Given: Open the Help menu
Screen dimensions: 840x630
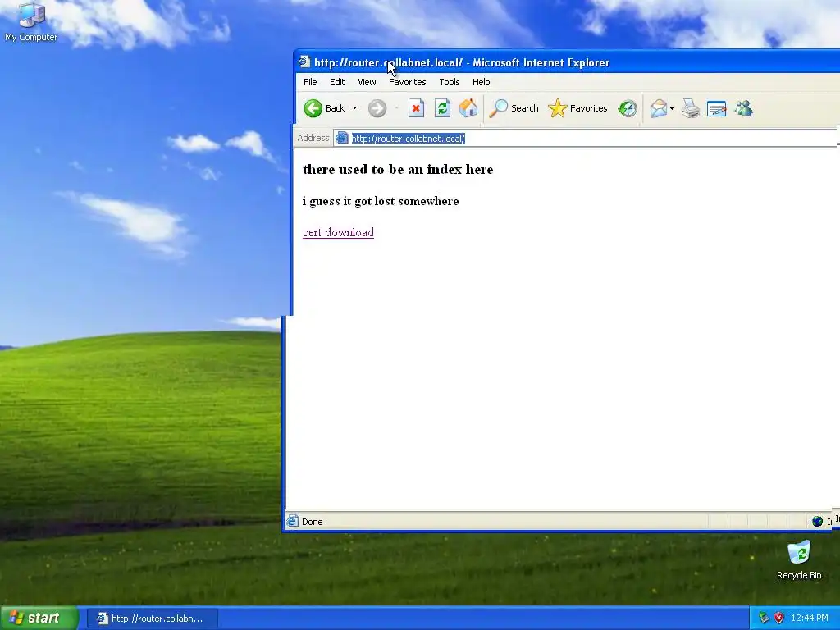Looking at the screenshot, I should pyautogui.click(x=481, y=82).
